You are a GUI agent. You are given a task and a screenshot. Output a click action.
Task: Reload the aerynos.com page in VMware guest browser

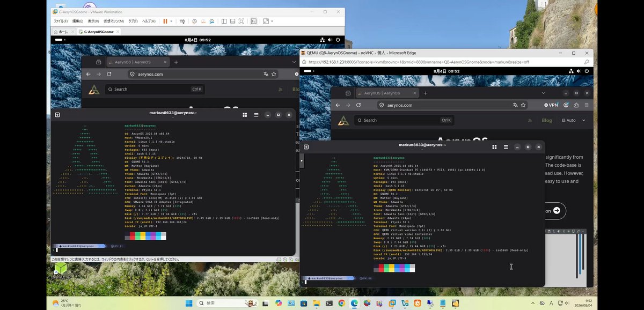(x=109, y=74)
